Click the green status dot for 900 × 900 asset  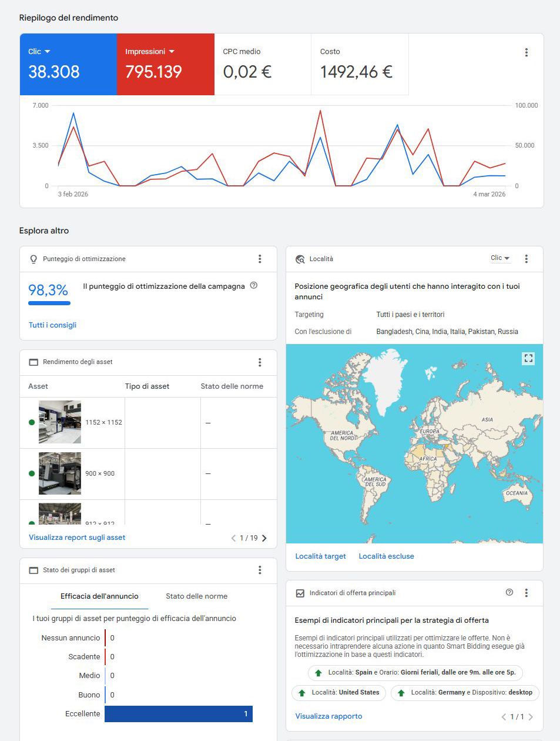[x=32, y=473]
